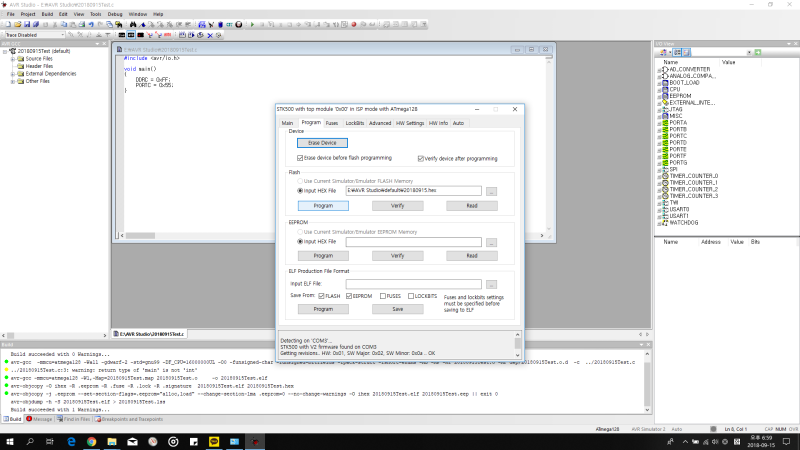The height and width of the screenshot is (450, 800).
Task: Click the ELF Save button
Action: pos(397,309)
